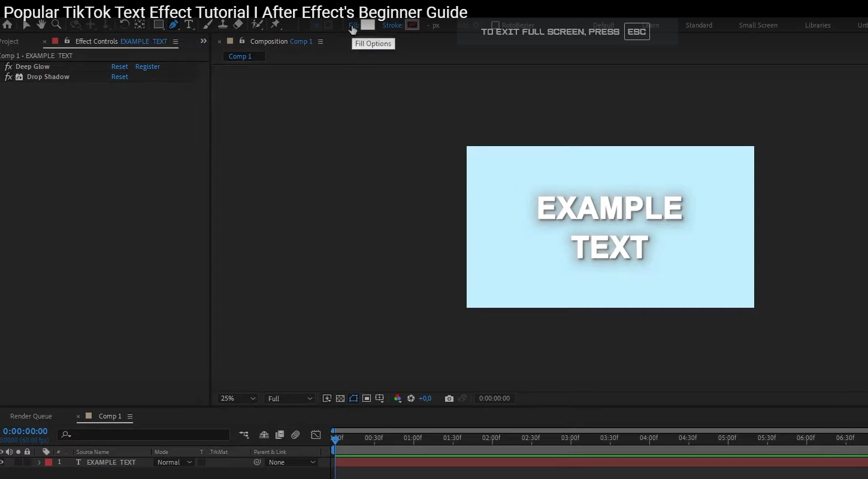Select the Rotation tool
Viewport: 868px width, 479px height.
click(x=124, y=25)
